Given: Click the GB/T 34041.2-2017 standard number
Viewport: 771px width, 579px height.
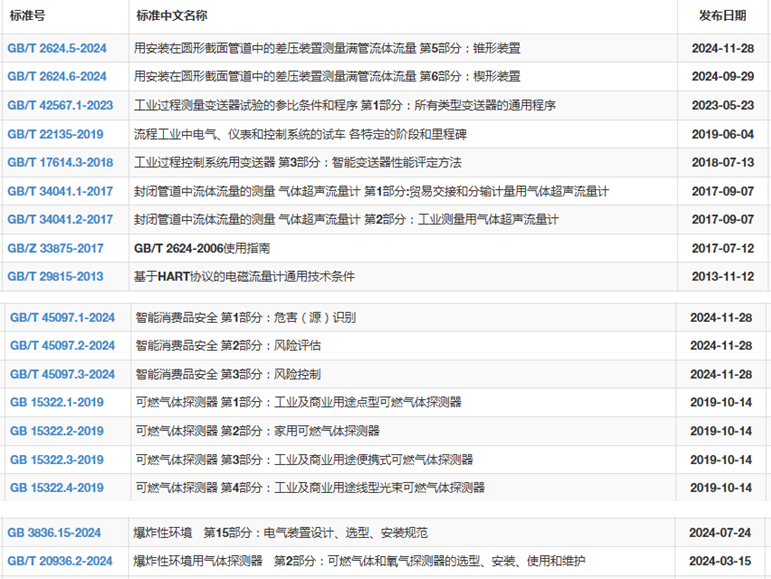Looking at the screenshot, I should coord(60,220).
